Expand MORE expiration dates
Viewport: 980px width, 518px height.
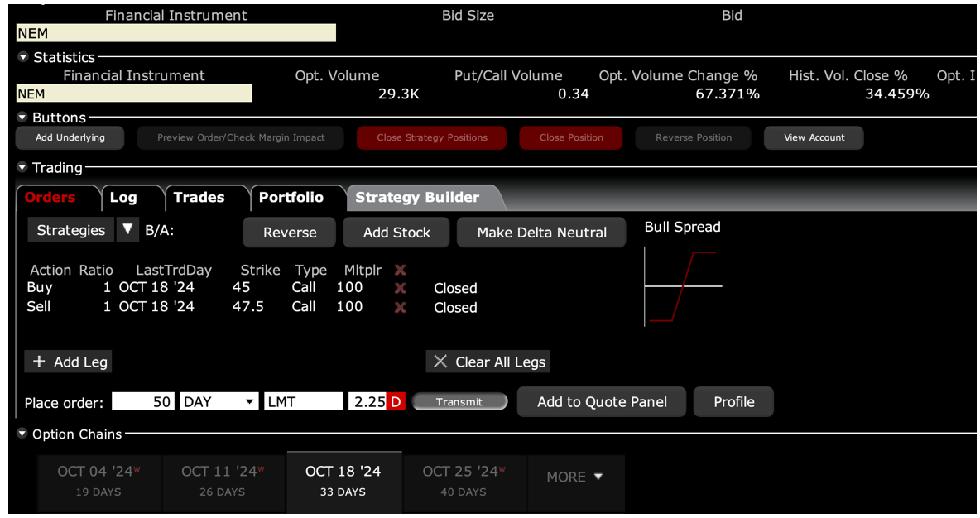[x=574, y=477]
